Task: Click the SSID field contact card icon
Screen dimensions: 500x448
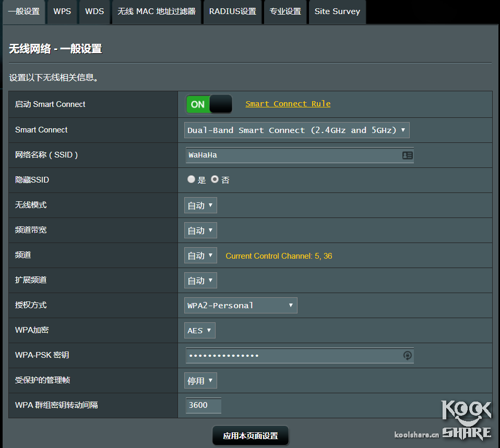Action: [x=407, y=155]
